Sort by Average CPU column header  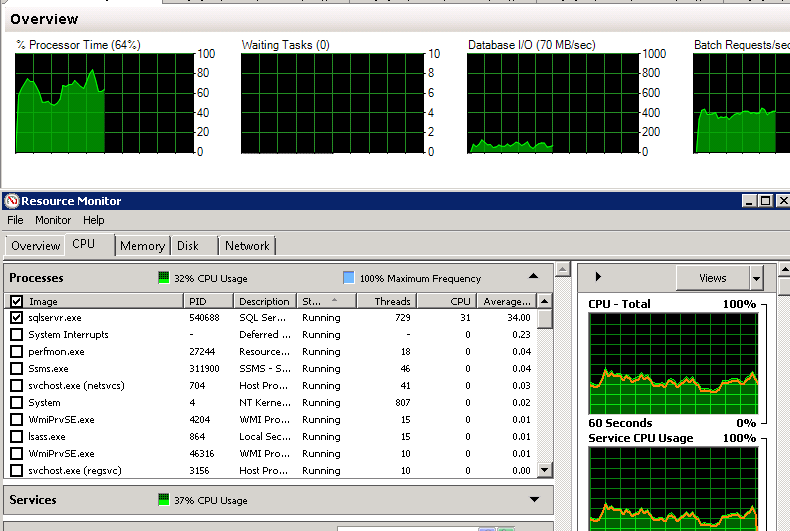click(x=506, y=301)
